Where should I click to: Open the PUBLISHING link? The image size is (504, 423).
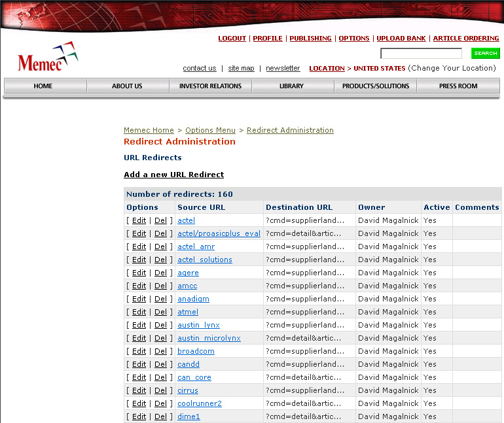click(x=310, y=38)
